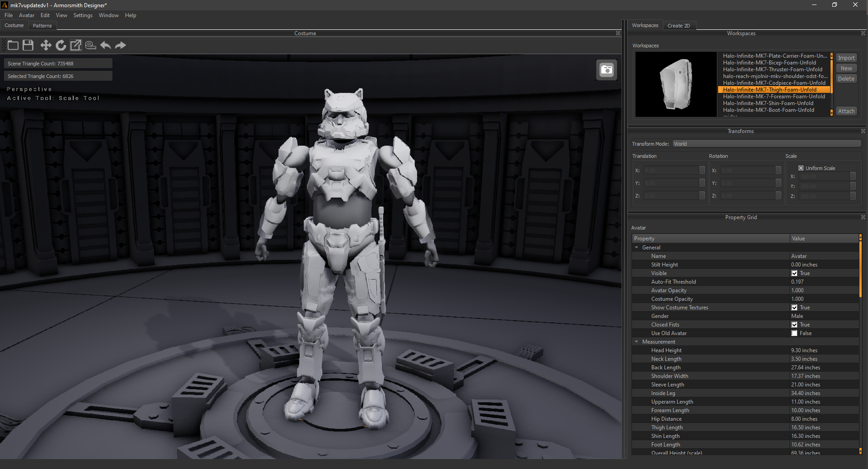Select the Move tool with four arrows
868x469 pixels.
[x=46, y=45]
